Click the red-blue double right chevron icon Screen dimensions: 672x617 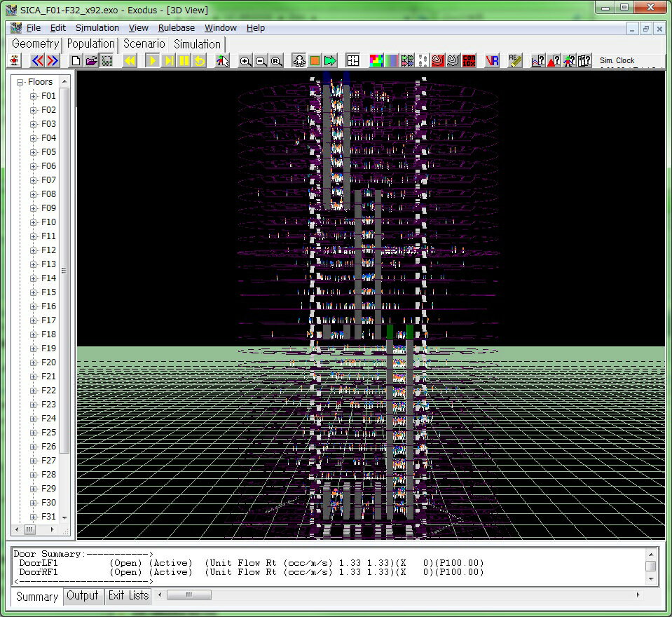click(x=53, y=60)
